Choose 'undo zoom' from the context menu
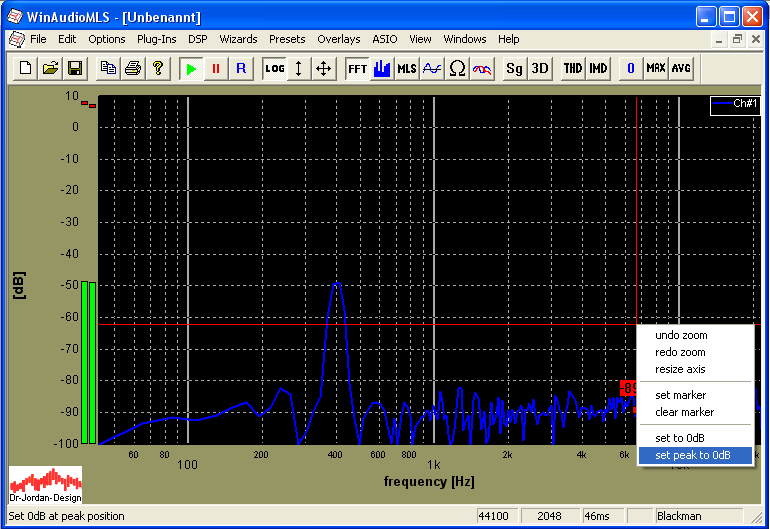The width and height of the screenshot is (770, 529). tap(680, 335)
